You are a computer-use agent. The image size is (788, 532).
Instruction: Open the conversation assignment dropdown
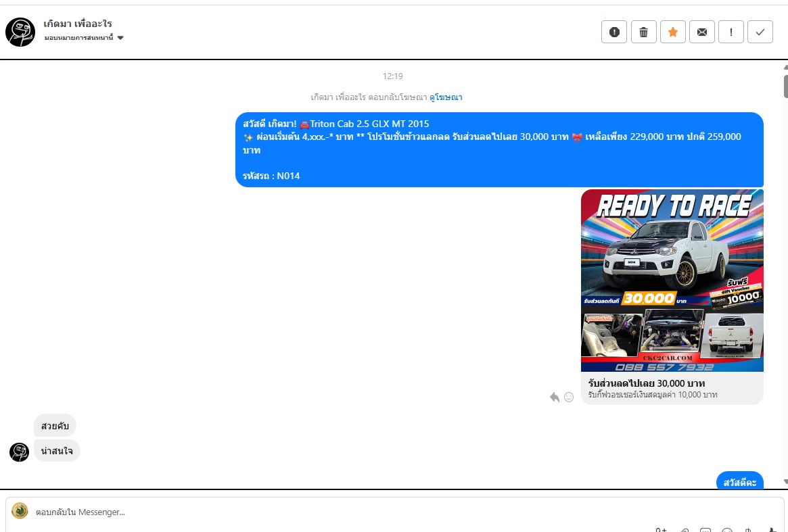click(x=84, y=38)
